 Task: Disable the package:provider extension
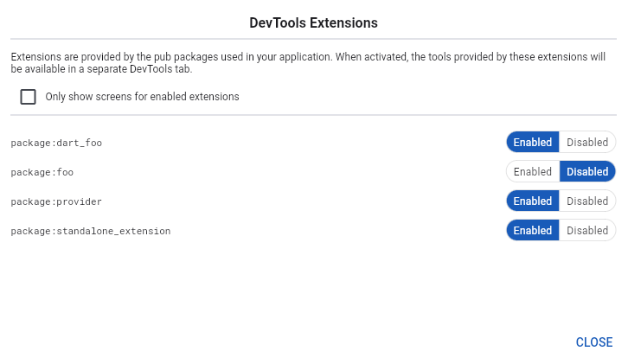pyautogui.click(x=587, y=201)
